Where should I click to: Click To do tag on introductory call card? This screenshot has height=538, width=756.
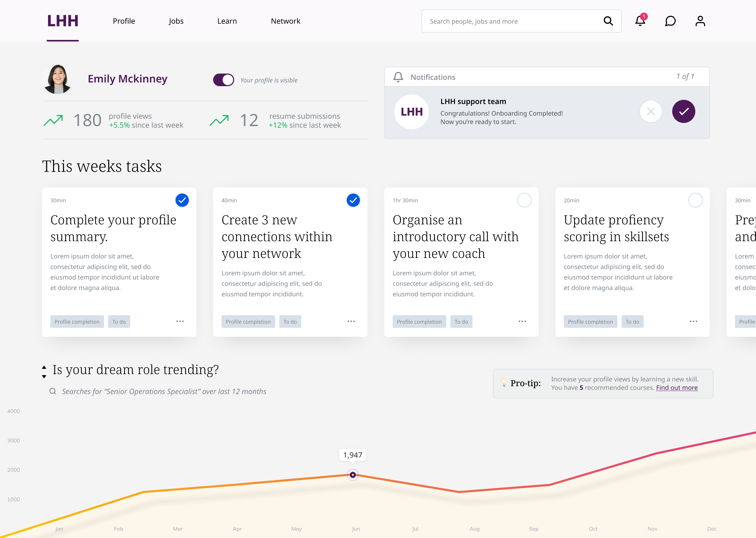coord(461,322)
